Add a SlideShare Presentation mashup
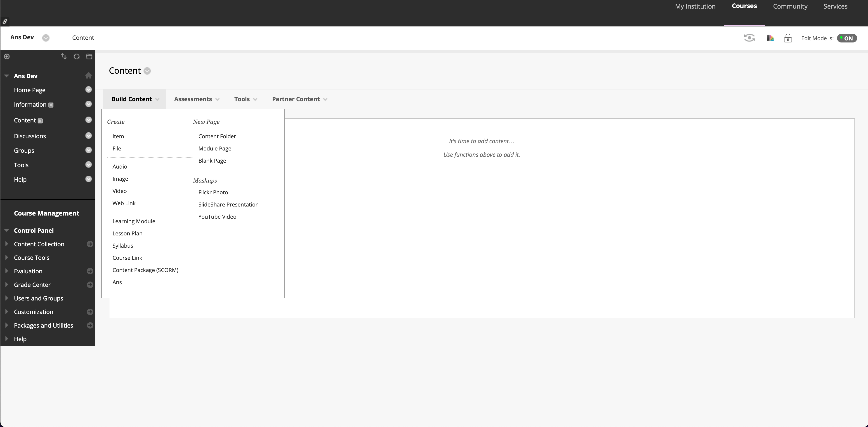 229,204
